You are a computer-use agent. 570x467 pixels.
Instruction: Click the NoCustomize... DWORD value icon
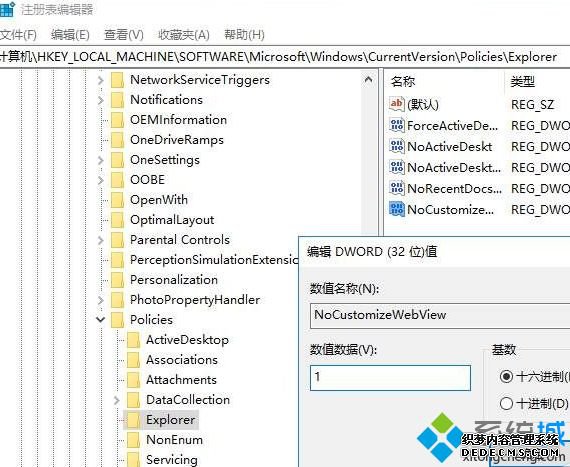[397, 209]
